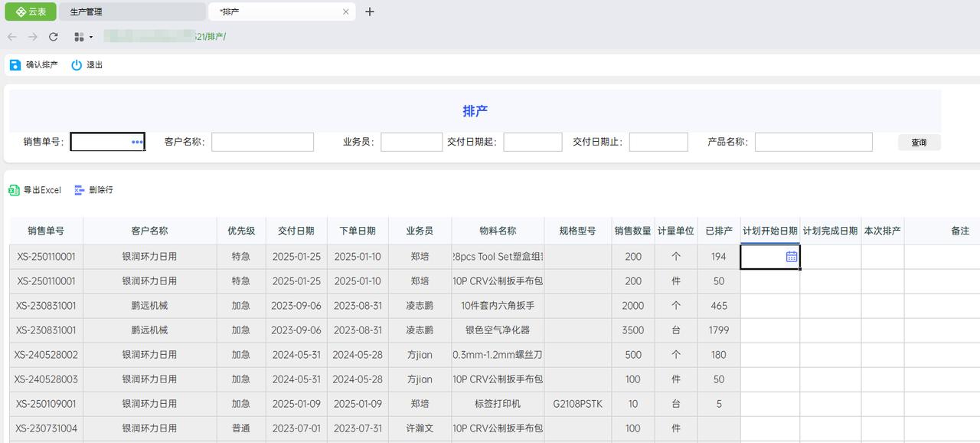Click the 交付日期止 input field

[x=658, y=142]
